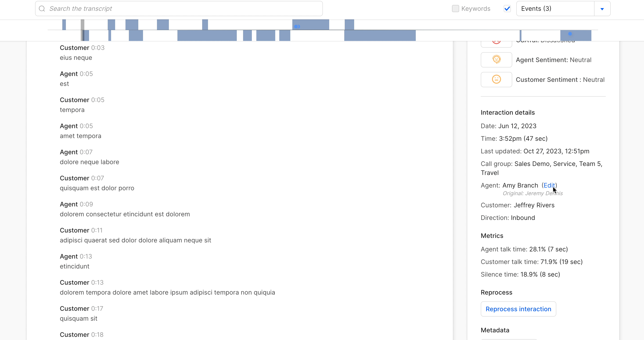The height and width of the screenshot is (340, 644).
Task: Uncheck the Events checkbox
Action: pos(507,9)
